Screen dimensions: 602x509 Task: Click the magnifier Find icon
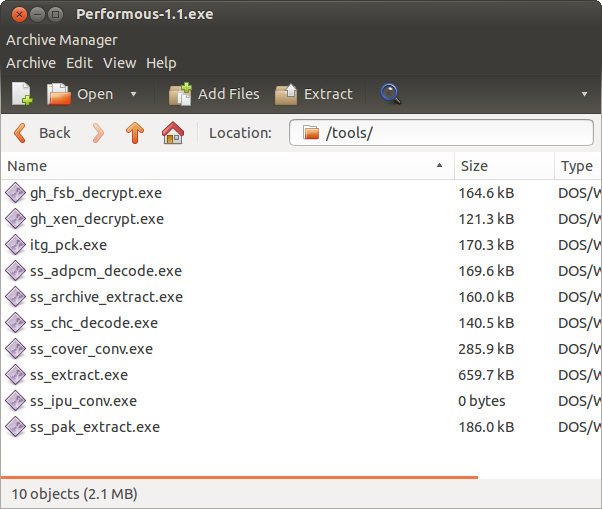click(391, 94)
